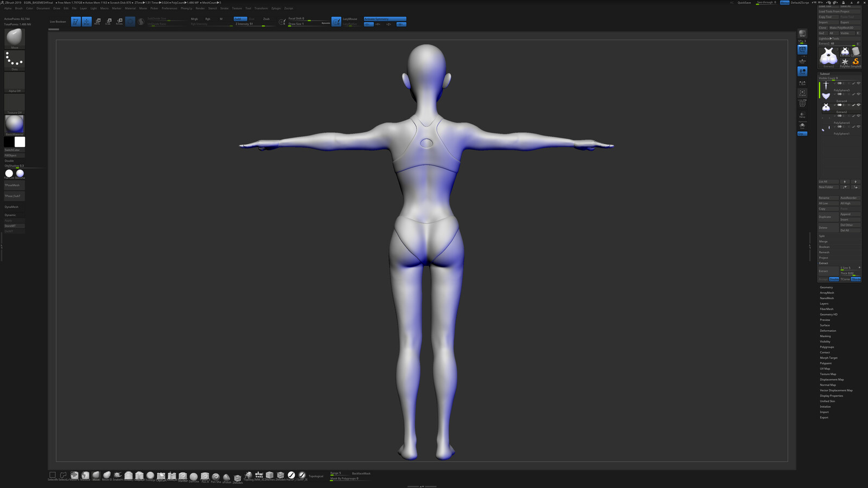Screen dimensions: 868x488
Task: Click the Append button
Action: coord(850,214)
